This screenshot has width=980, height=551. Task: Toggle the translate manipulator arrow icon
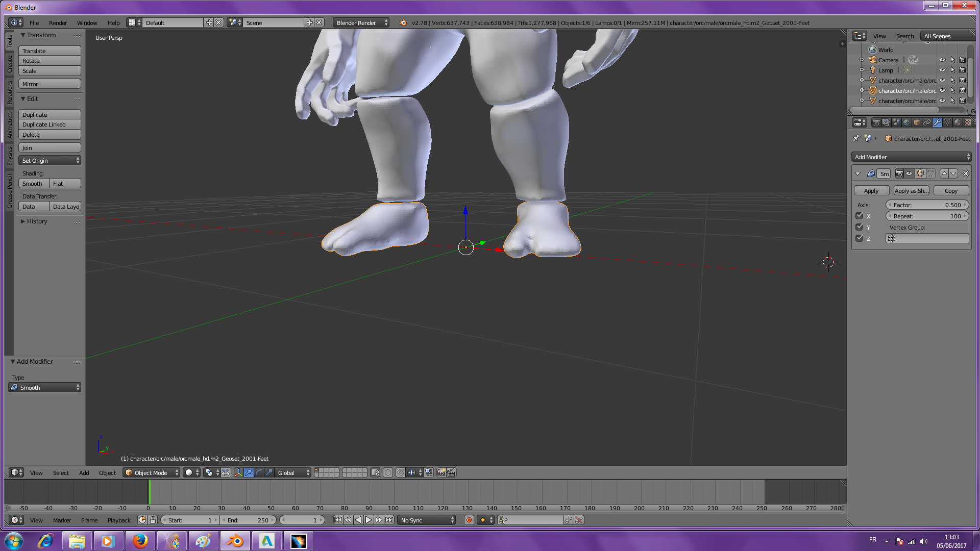249,472
